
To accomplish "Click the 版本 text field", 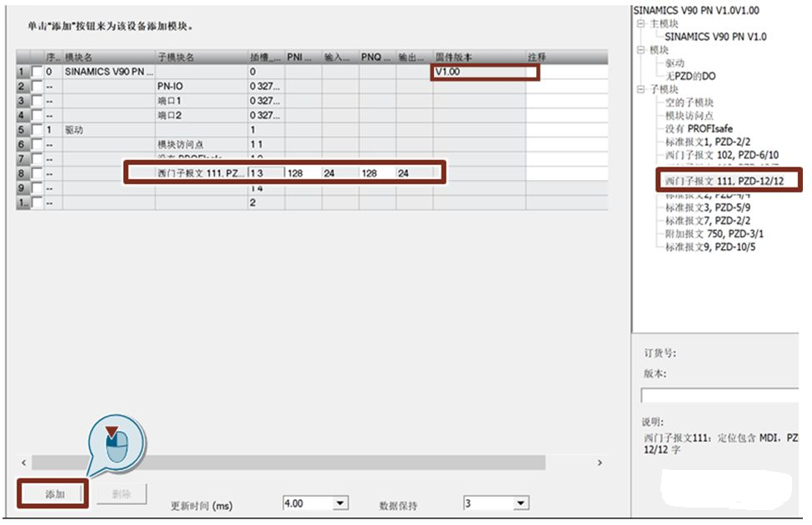I will click(x=720, y=396).
